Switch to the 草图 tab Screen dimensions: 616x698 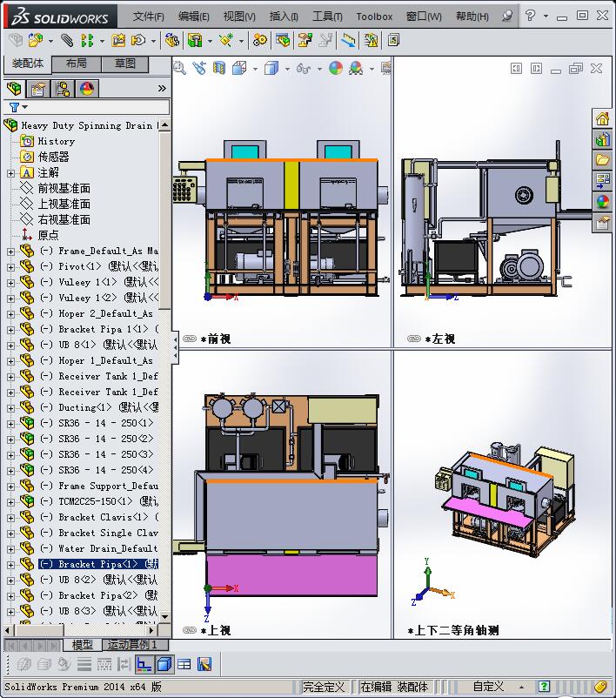tap(125, 64)
